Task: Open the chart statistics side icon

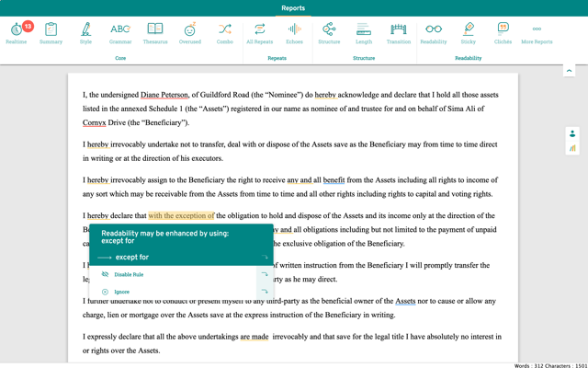Action: click(572, 148)
